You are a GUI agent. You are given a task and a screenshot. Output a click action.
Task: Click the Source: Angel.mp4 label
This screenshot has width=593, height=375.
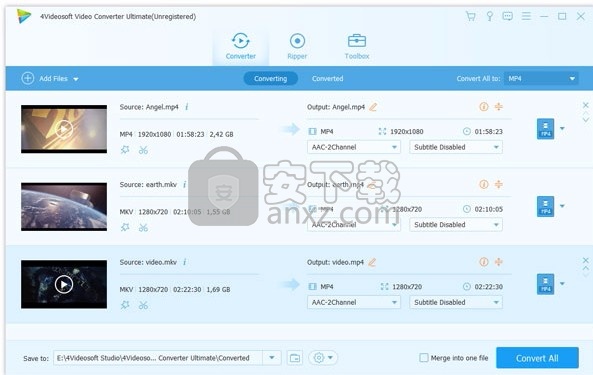149,107
